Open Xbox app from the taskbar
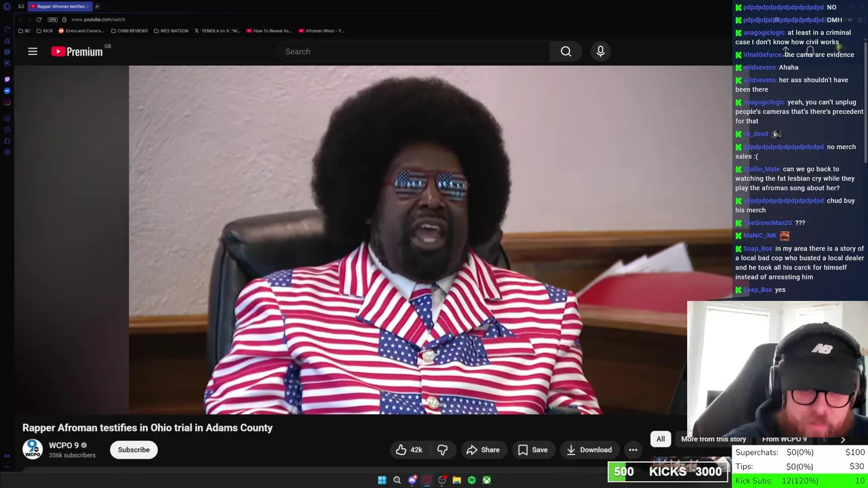This screenshot has height=488, width=868. pyautogui.click(x=486, y=480)
